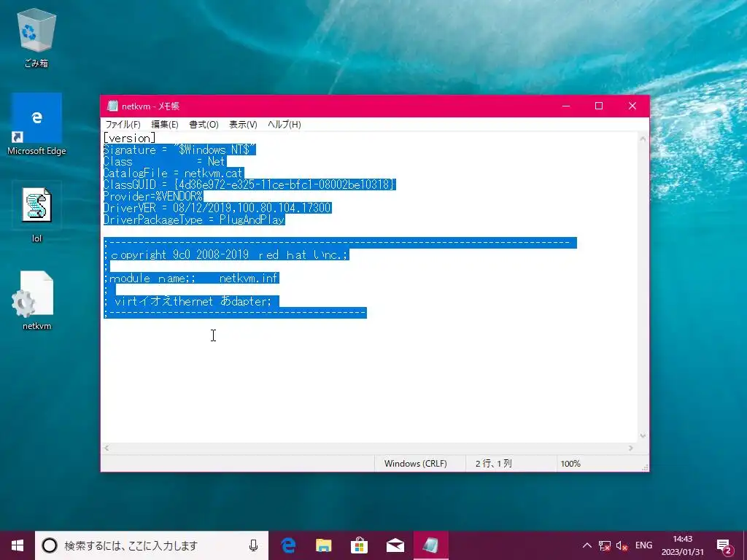Click the Signature line in the text
The image size is (747, 560).
pyautogui.click(x=179, y=149)
